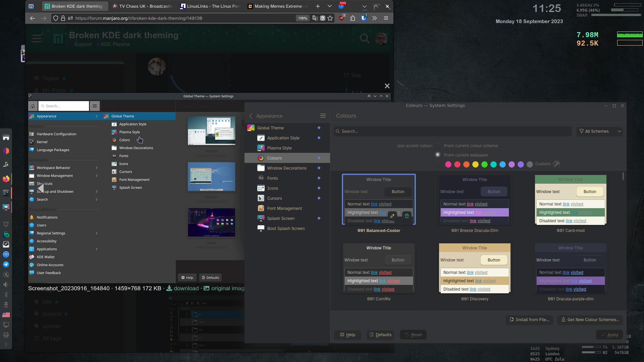Select the Card-mod colour scheme preview
This screenshot has width=644, height=362.
(x=571, y=200)
